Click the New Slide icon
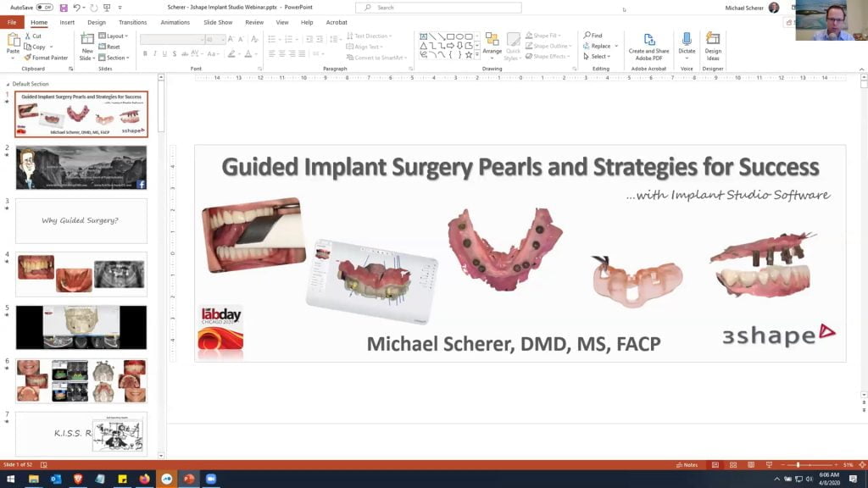 click(87, 40)
